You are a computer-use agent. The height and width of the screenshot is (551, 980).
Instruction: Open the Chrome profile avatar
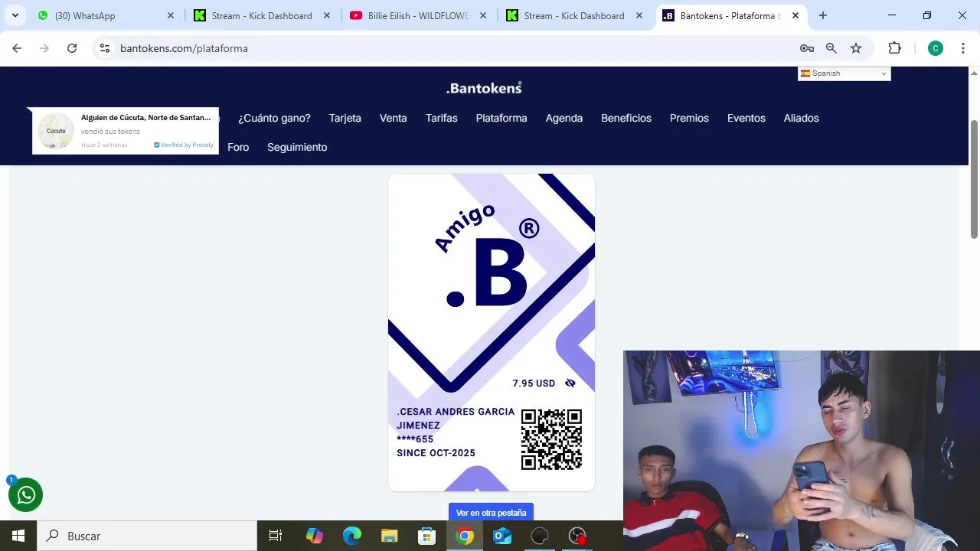pos(935,48)
